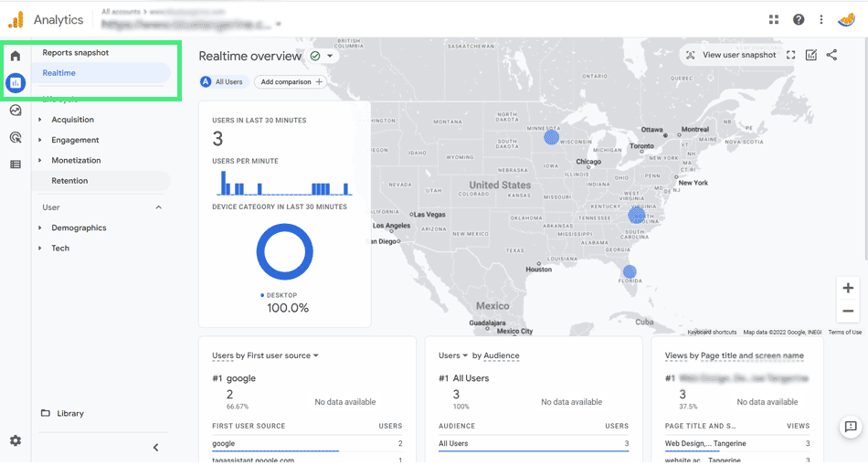This screenshot has width=868, height=466.
Task: Click the Library folder icon
Action: pos(46,413)
